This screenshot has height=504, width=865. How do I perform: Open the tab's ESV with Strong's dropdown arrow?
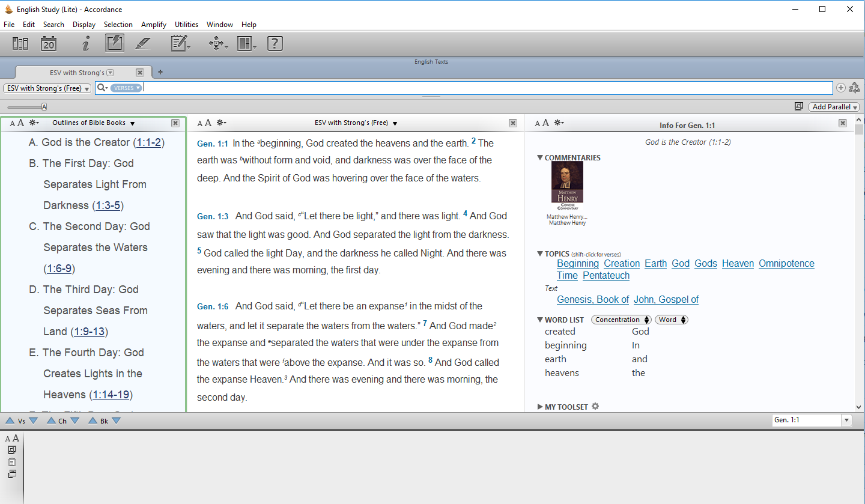(x=110, y=73)
